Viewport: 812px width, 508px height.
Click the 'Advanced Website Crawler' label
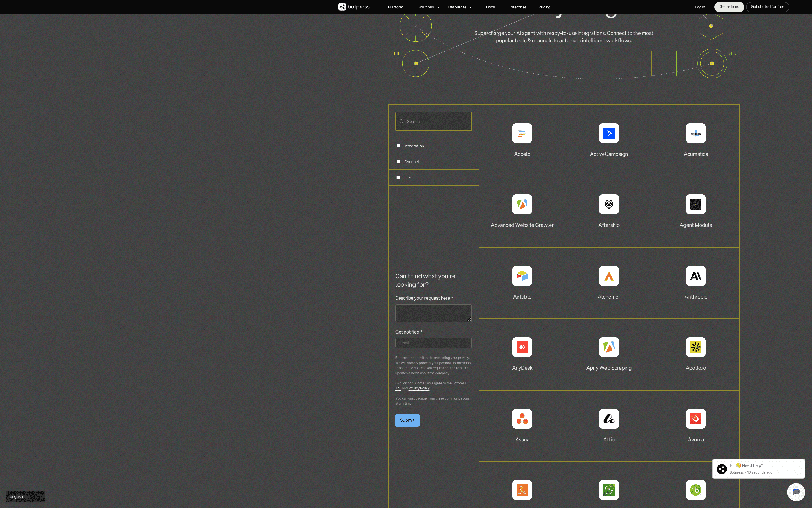[522, 225]
